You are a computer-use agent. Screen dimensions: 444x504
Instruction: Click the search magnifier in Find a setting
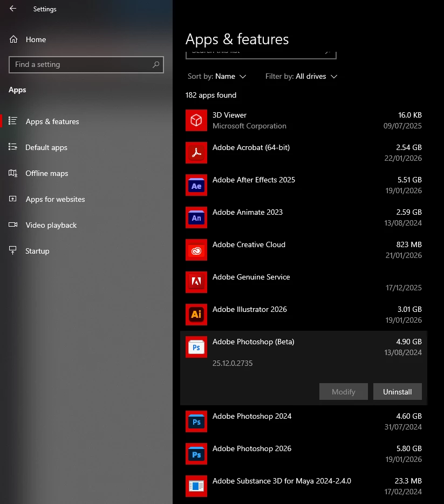coord(156,65)
